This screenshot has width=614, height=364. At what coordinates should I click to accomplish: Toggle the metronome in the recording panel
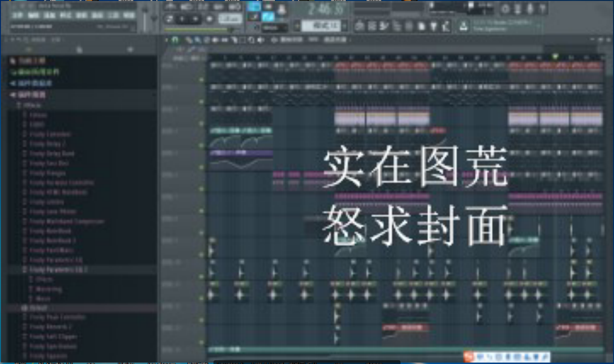pyautogui.click(x=171, y=7)
